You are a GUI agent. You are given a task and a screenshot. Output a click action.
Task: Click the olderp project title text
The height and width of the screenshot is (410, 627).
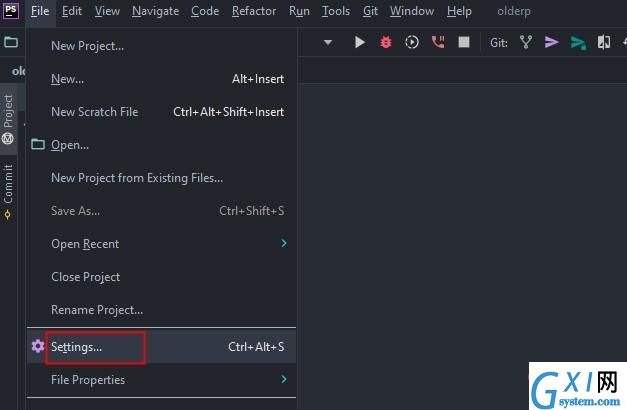[x=514, y=11]
